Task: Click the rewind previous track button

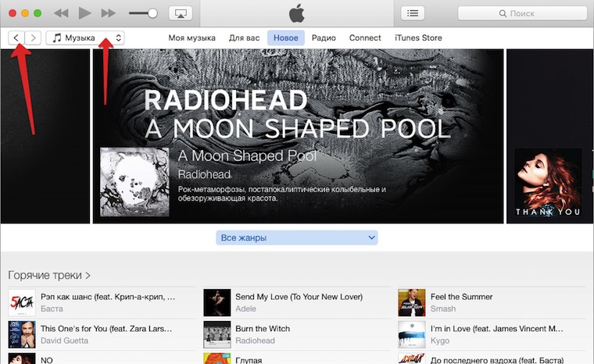Action: coord(61,13)
